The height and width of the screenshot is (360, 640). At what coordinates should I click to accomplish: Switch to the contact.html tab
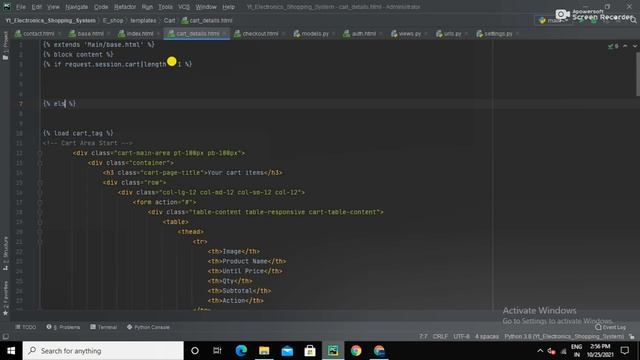(x=38, y=33)
